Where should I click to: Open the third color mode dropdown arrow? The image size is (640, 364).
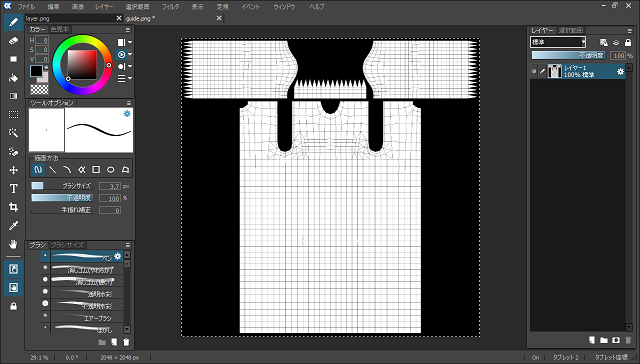(130, 66)
